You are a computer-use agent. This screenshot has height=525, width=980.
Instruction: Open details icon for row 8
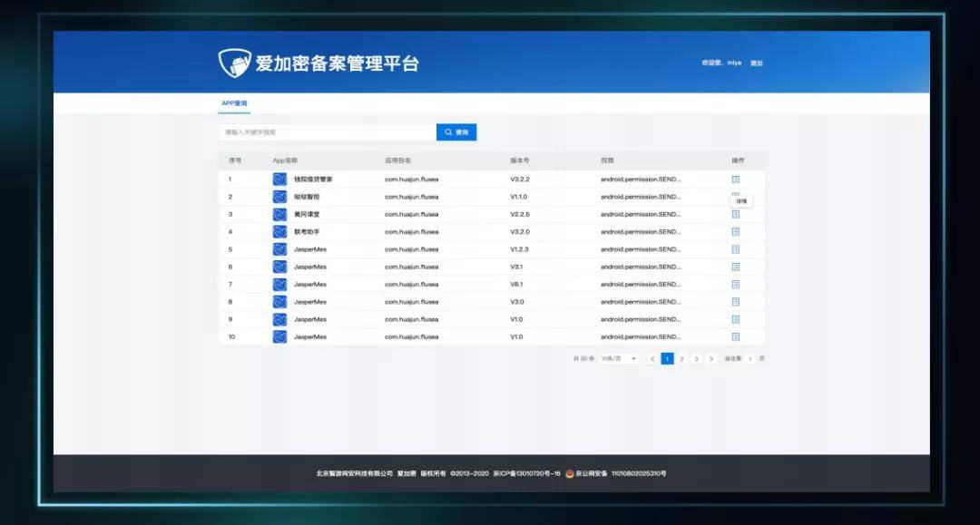(736, 302)
